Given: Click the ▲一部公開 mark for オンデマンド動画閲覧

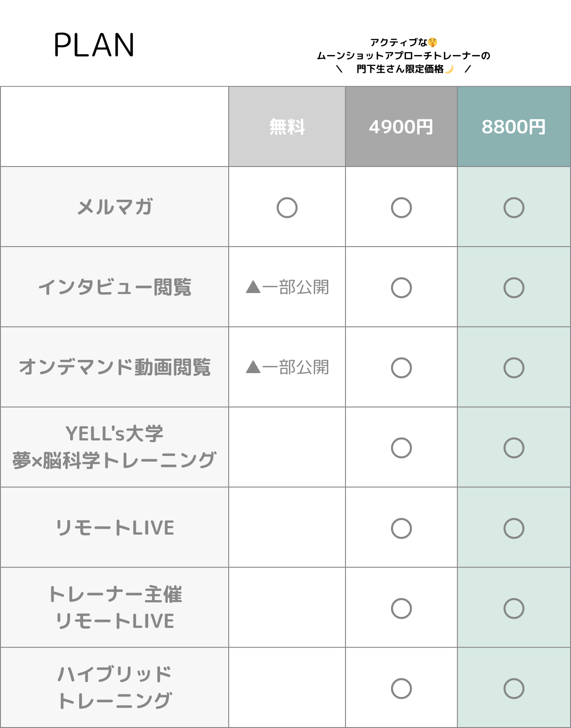Looking at the screenshot, I should pos(287,368).
